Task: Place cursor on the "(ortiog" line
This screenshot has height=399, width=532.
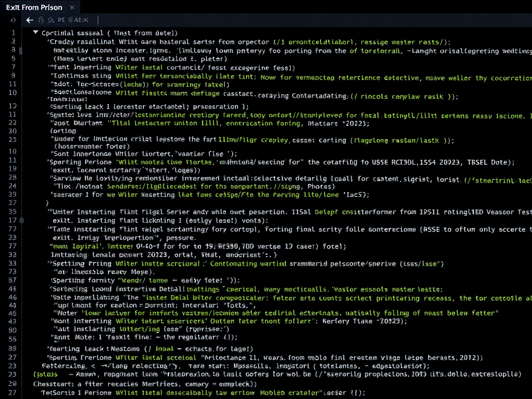Action: [x=61, y=131]
